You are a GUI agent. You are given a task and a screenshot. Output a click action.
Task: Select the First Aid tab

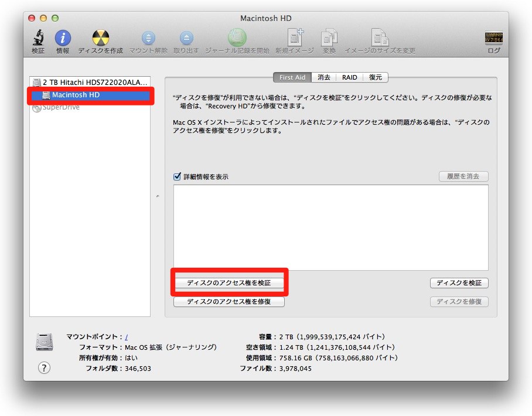(293, 77)
